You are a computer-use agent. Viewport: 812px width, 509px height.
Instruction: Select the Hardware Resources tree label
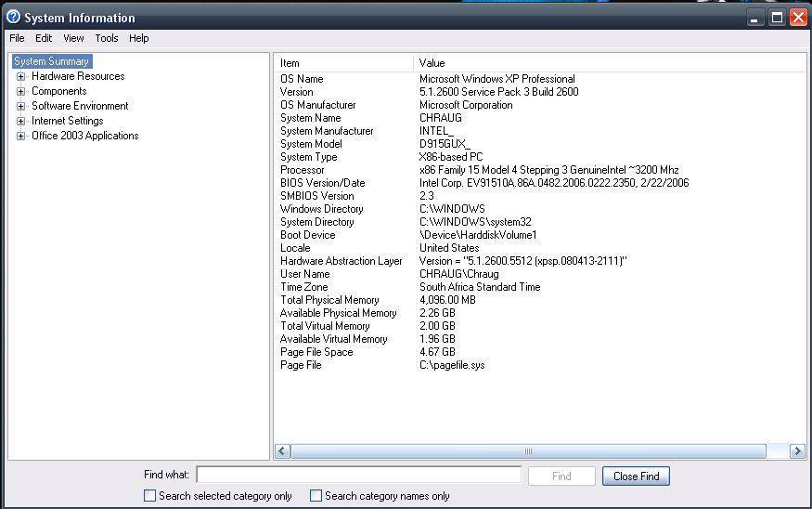[x=78, y=76]
